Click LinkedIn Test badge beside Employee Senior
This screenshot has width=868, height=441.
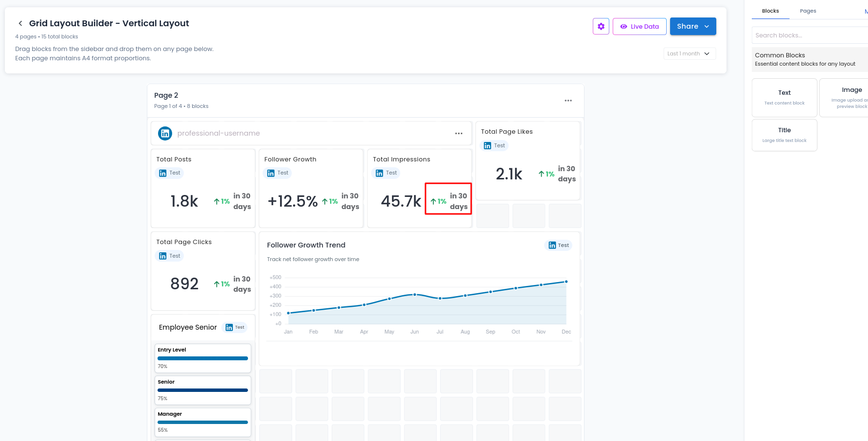pos(235,327)
